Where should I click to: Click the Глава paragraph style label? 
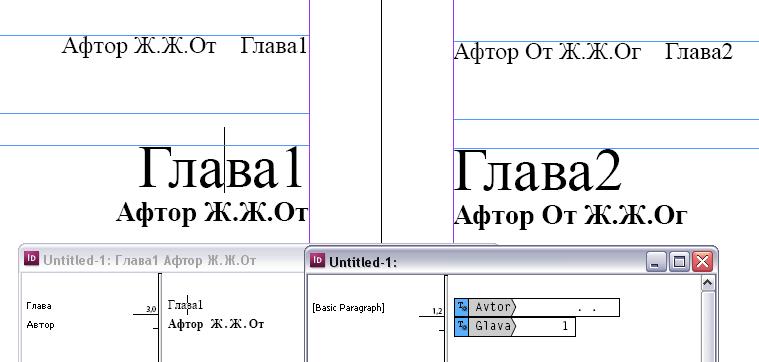pyautogui.click(x=39, y=306)
